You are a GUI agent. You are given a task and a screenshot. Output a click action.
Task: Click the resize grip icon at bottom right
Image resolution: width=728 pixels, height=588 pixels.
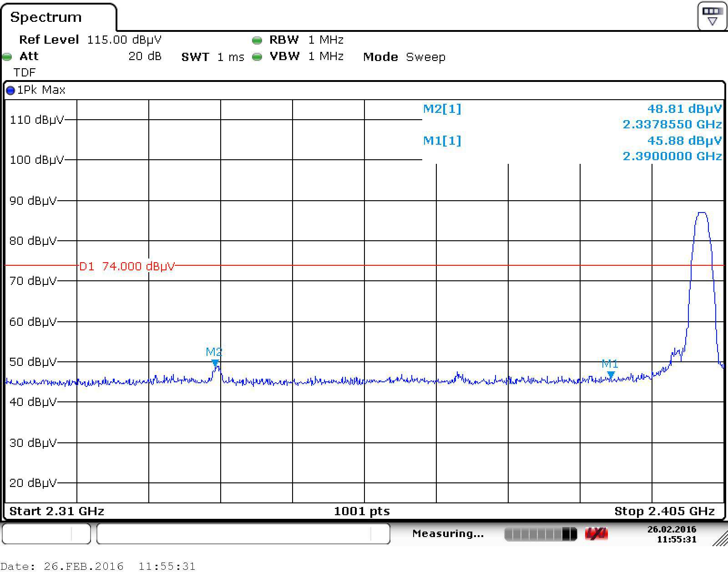pos(720,538)
